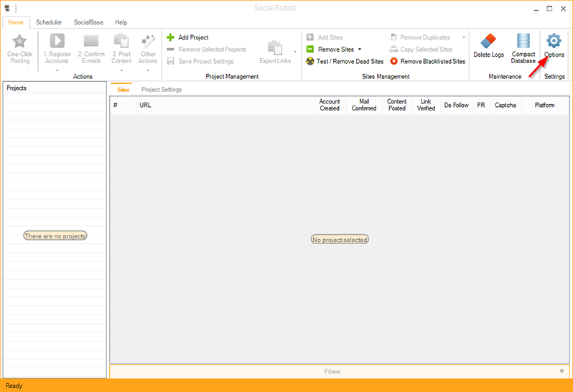
Task: Click the Save Project Settings floppy icon
Action: click(x=170, y=61)
